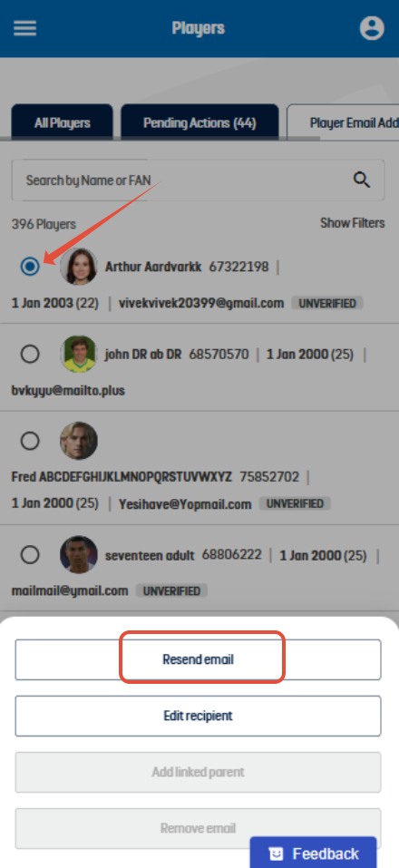Open Fred ABCDEFGHIJKLMNOPQRSTUVWXYZ's avatar photo

click(x=79, y=441)
